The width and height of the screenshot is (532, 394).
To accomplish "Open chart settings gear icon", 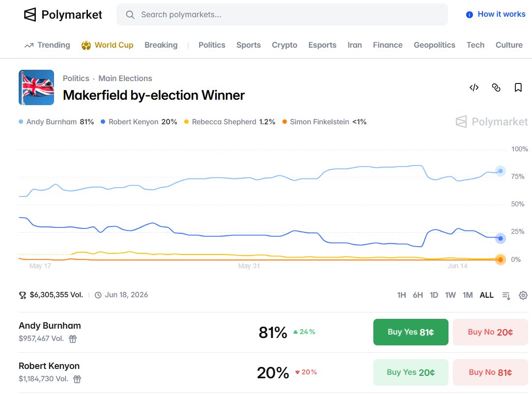I will pyautogui.click(x=523, y=295).
